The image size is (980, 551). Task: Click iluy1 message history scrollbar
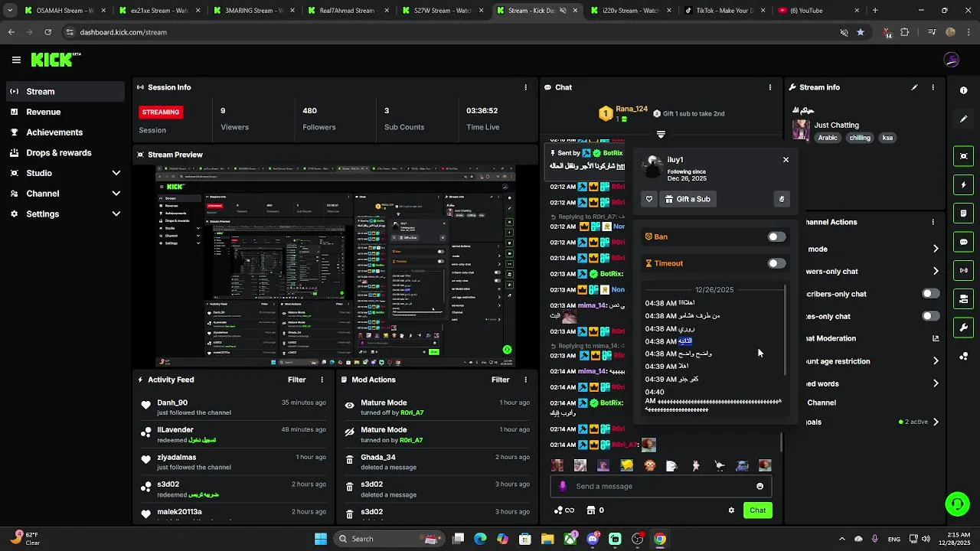pyautogui.click(x=786, y=331)
